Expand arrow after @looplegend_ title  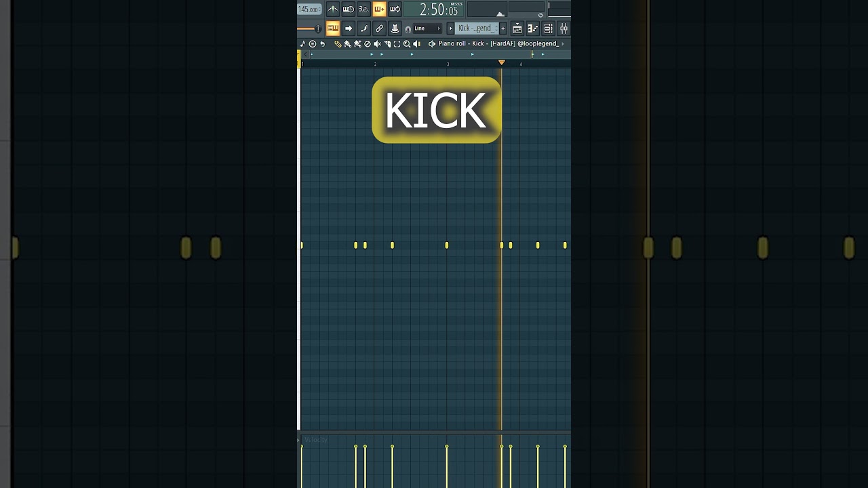[563, 44]
